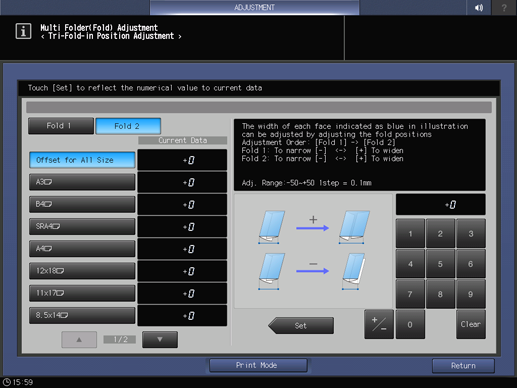Select the A3 paper size button
The image size is (517, 388).
(82, 182)
